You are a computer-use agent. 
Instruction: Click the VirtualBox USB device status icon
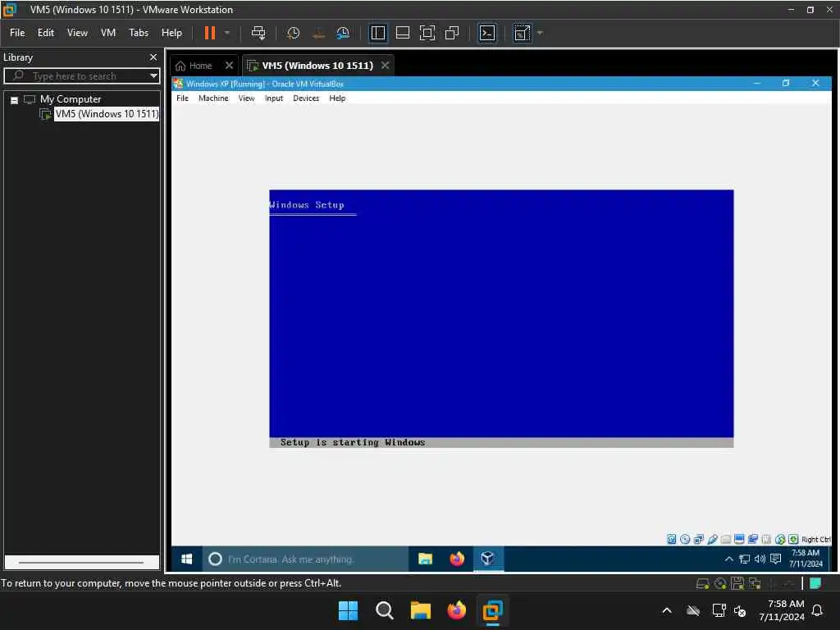pos(712,539)
